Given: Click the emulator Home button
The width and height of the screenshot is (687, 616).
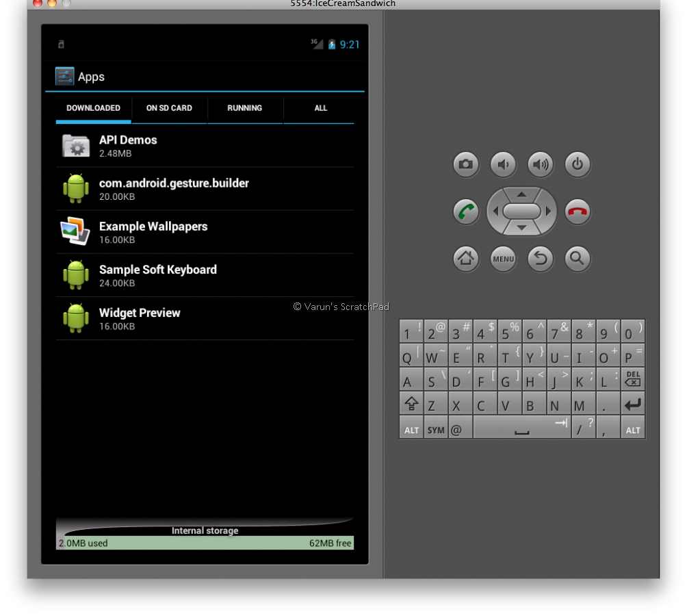Looking at the screenshot, I should point(465,259).
